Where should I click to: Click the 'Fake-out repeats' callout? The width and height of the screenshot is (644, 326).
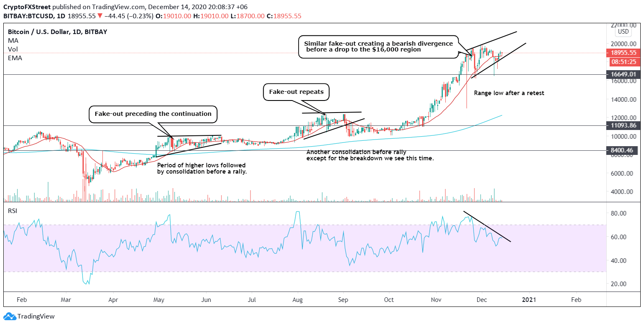coord(296,92)
